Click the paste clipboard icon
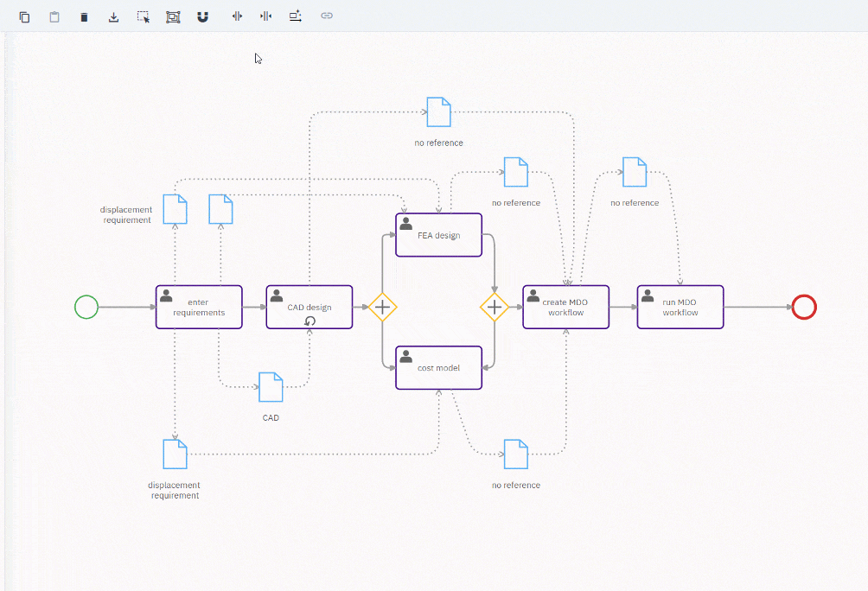 coord(54,17)
